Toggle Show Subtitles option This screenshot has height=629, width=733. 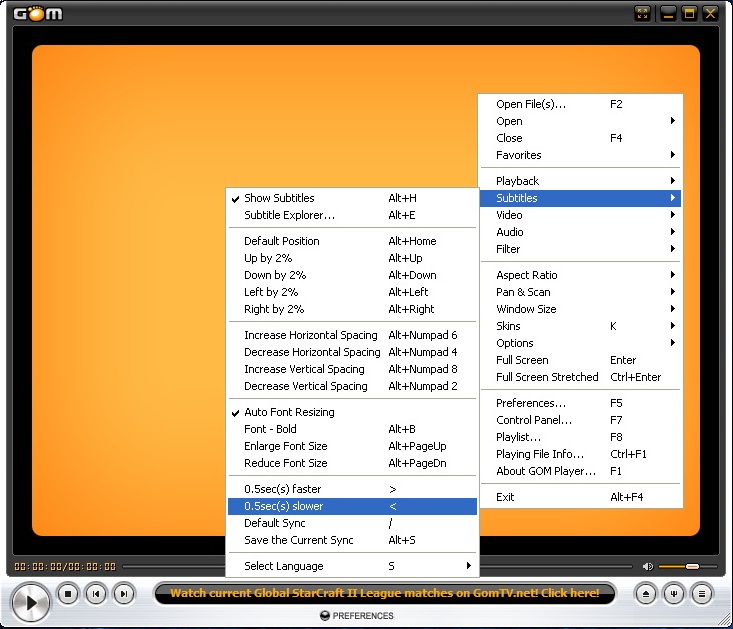[352, 198]
